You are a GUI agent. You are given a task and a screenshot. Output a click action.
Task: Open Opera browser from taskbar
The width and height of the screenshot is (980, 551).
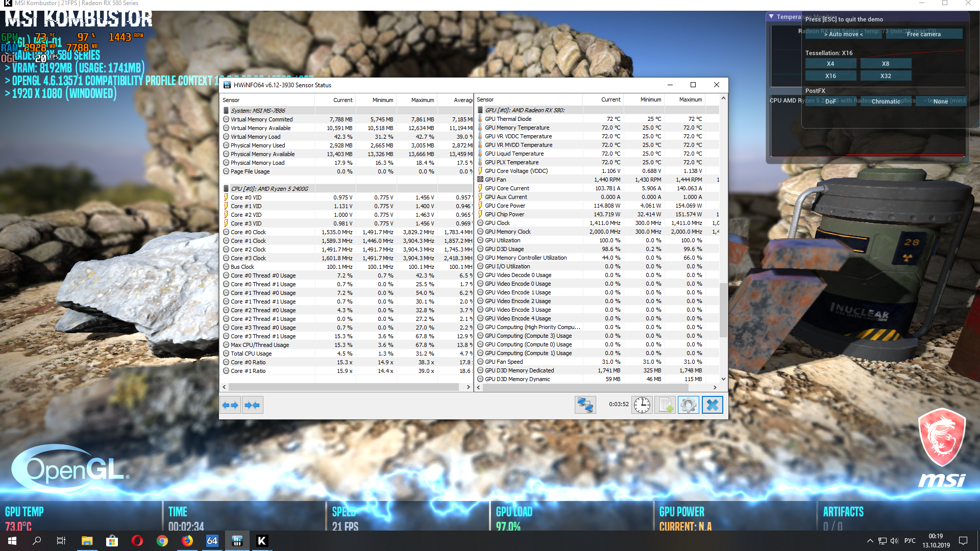point(137,541)
